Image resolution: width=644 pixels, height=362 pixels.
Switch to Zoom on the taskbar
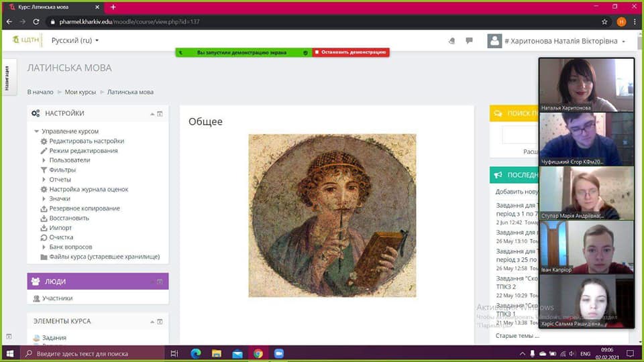point(279,353)
